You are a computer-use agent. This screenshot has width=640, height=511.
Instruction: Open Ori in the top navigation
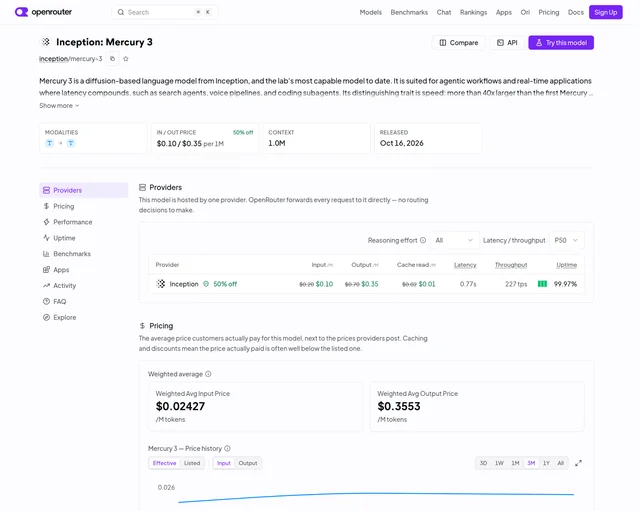(x=525, y=12)
